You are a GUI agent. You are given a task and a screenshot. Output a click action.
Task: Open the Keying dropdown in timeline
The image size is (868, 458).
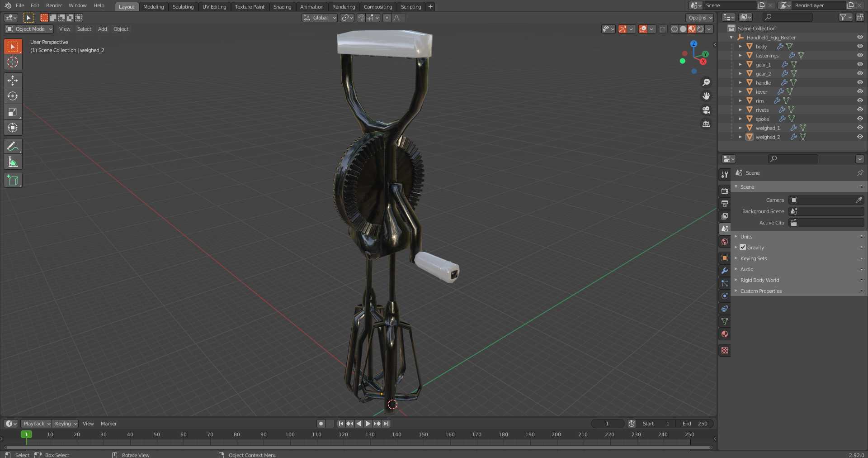click(65, 424)
